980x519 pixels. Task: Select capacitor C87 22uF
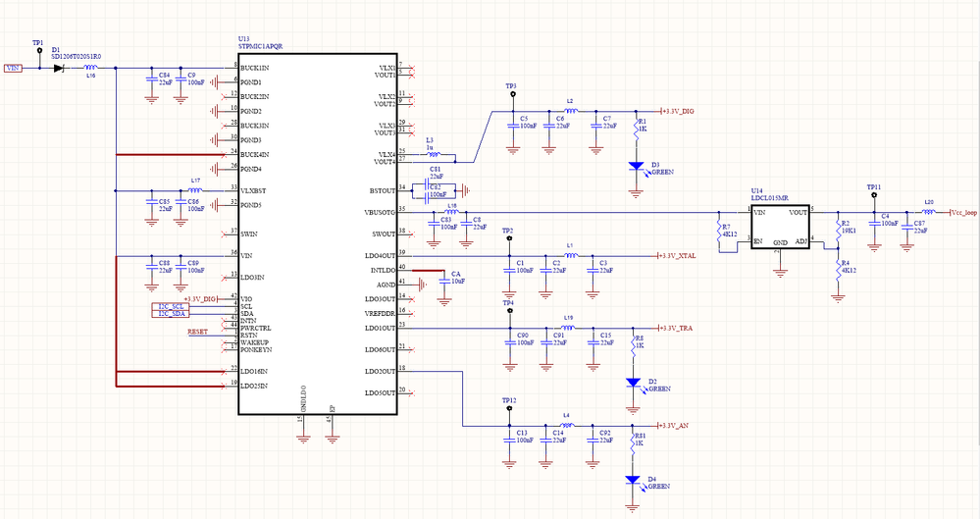[x=906, y=228]
